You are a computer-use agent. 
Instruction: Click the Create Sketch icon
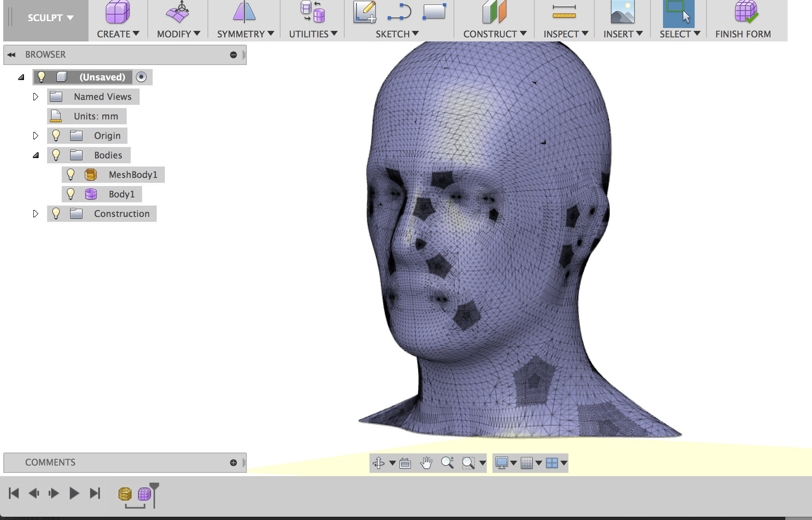(364, 12)
